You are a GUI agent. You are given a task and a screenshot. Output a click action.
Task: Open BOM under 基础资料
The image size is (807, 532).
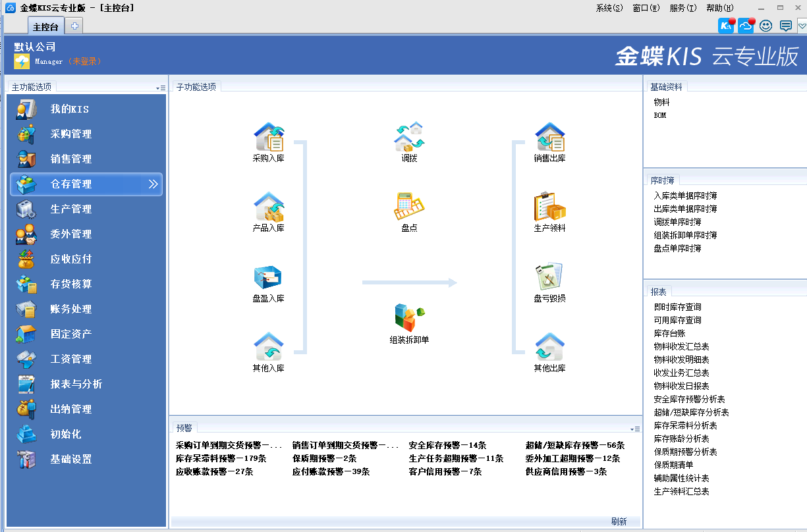660,115
